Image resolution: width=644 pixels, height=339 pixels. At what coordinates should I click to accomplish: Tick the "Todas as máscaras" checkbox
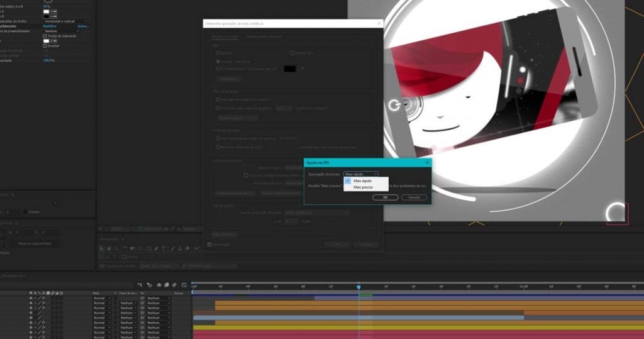pyautogui.click(x=45, y=36)
